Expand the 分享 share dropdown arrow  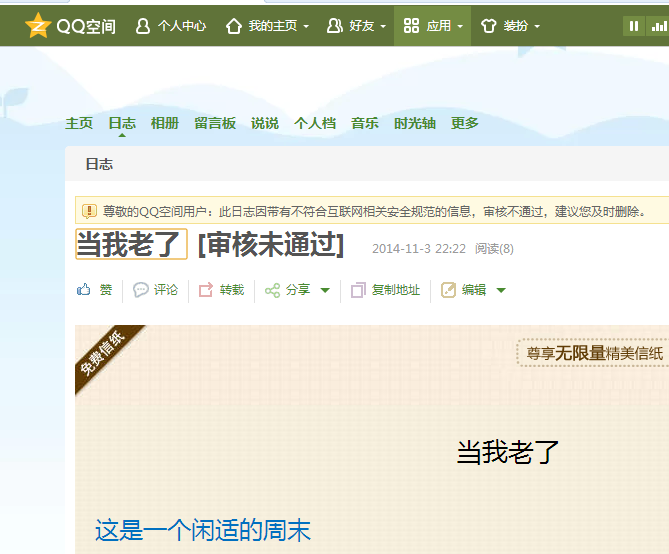coord(324,291)
